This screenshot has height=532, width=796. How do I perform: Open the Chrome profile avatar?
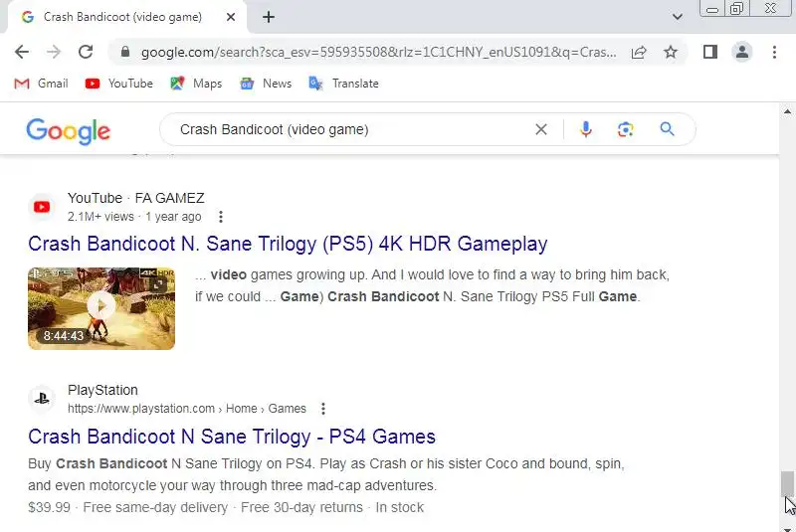741,52
